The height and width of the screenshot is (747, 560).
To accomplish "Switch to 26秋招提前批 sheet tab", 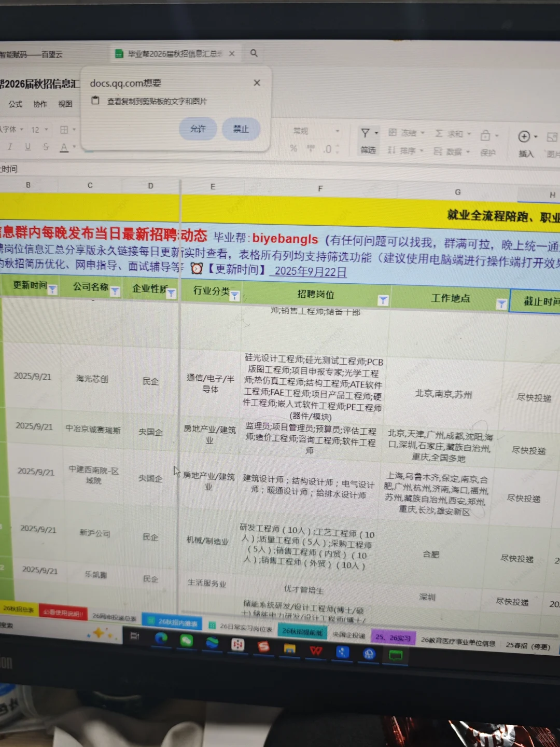I will coord(303,632).
